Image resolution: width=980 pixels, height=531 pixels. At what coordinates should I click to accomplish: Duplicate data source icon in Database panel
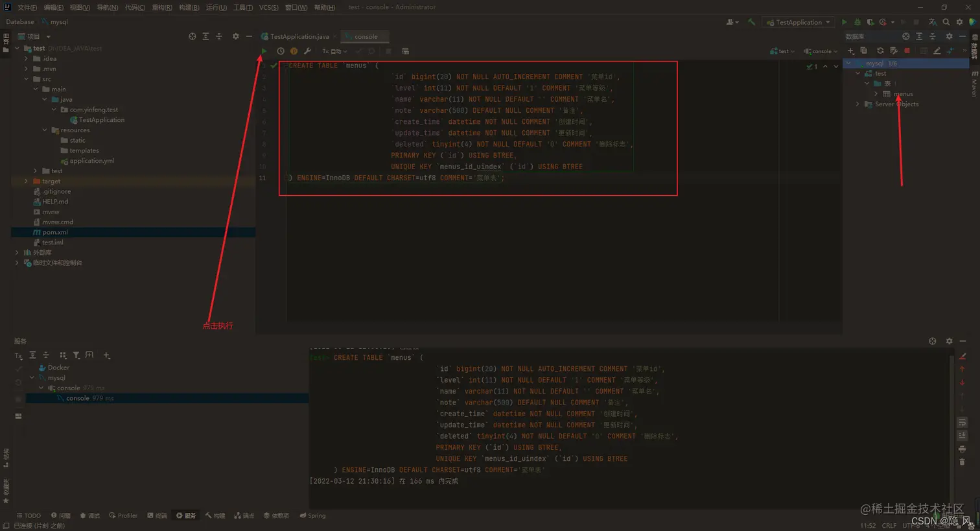tap(863, 51)
